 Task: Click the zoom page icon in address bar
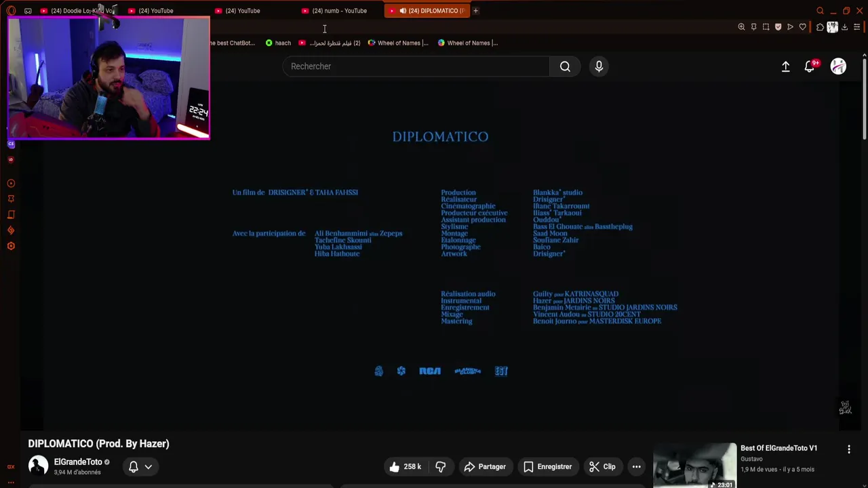coord(741,27)
